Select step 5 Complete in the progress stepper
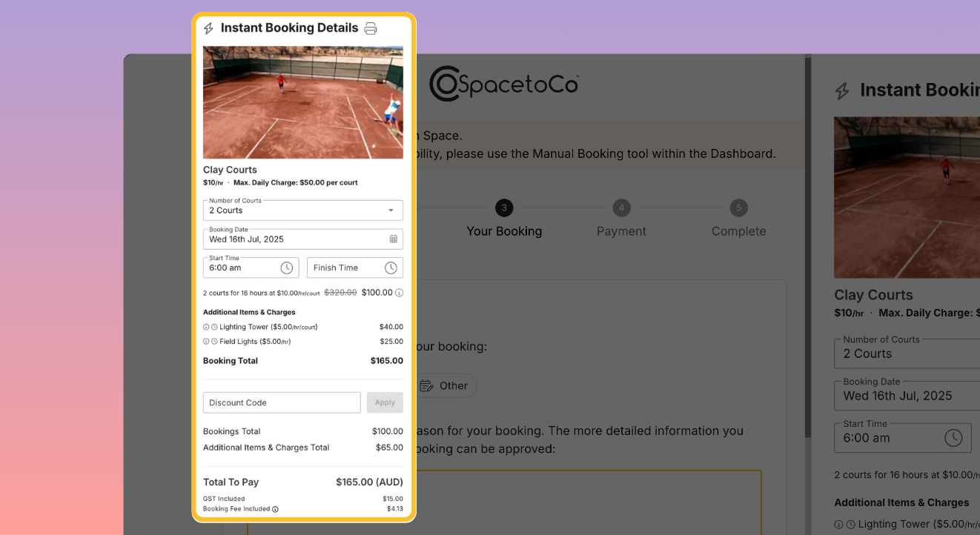This screenshot has width=980, height=535. coord(738,219)
